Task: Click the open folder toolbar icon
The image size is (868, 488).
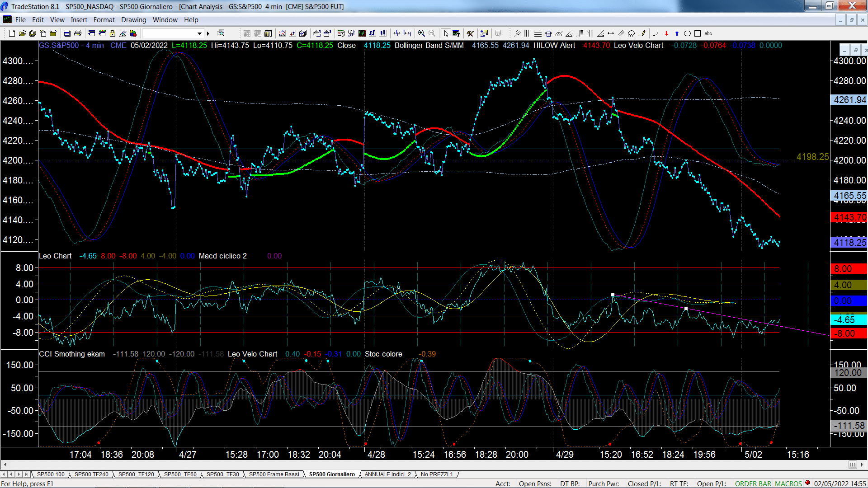Action: (22, 33)
